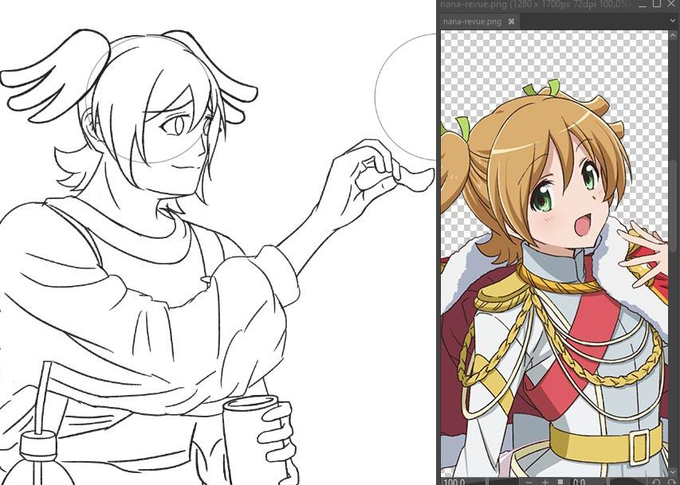Close the nana-revue.png tab

(x=511, y=21)
